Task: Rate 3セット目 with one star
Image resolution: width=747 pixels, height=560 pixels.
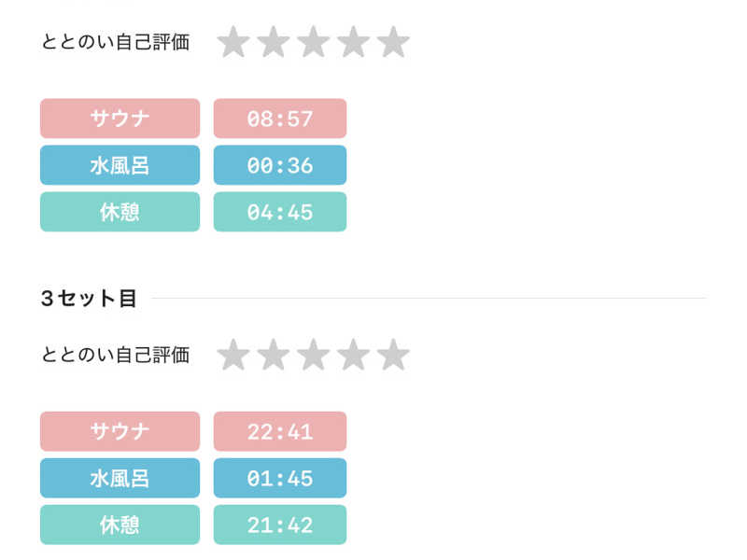Action: (x=233, y=355)
